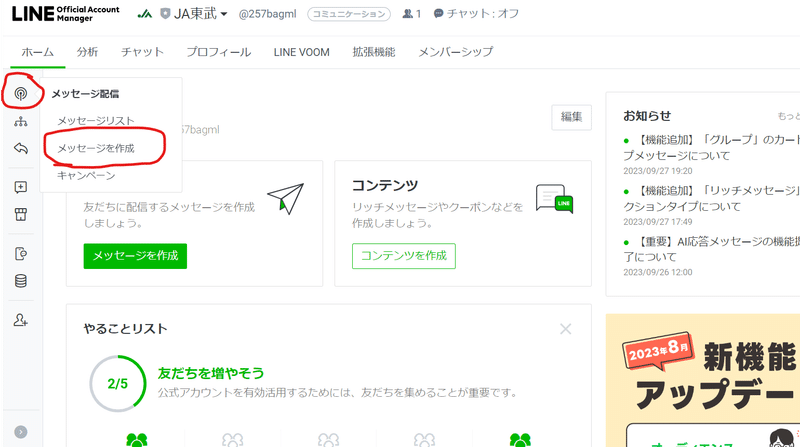Open the 「リッチメッセージ」 notice
This screenshot has width=800, height=447.
[x=712, y=198]
